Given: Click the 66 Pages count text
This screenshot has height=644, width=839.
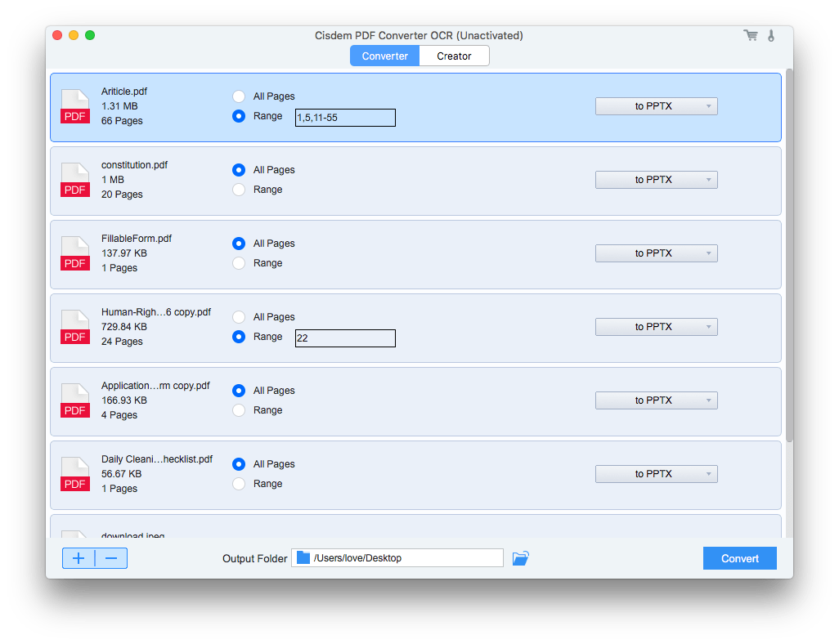Looking at the screenshot, I should coord(122,121).
